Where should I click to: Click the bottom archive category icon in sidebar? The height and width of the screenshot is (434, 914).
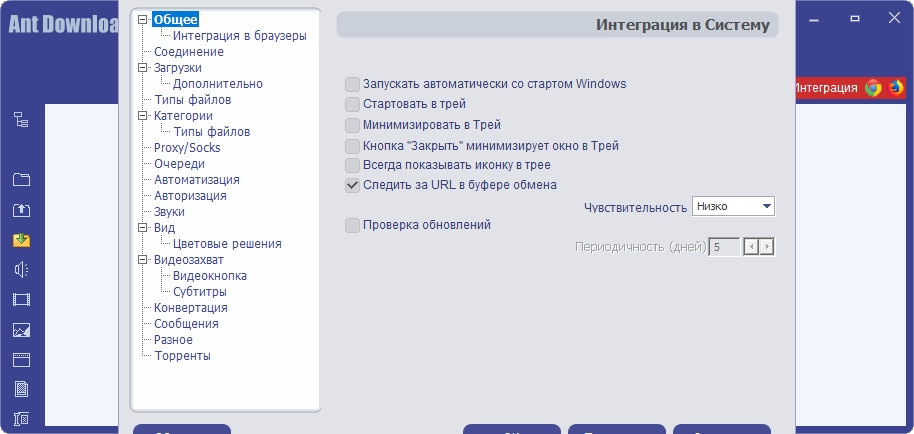pos(21,418)
